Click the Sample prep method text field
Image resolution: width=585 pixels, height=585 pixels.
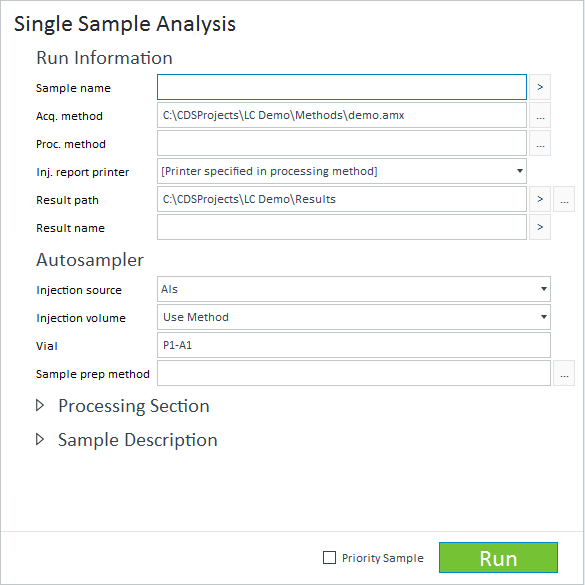354,373
